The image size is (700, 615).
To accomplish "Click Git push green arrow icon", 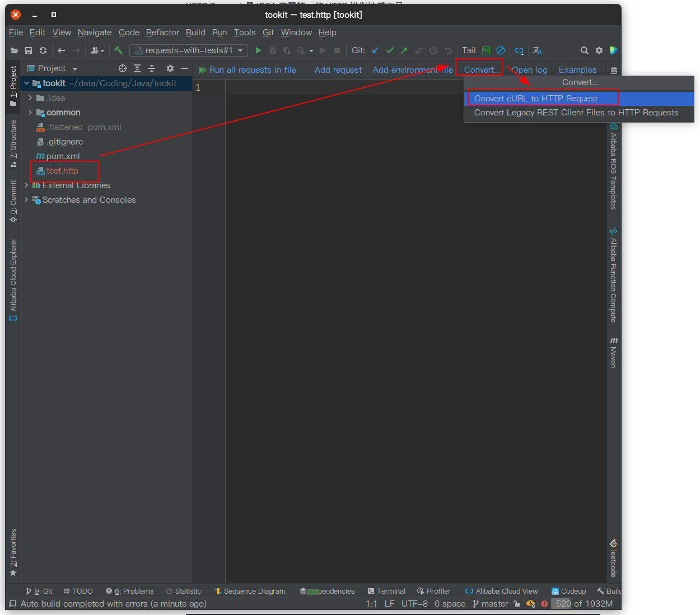I will [x=404, y=50].
